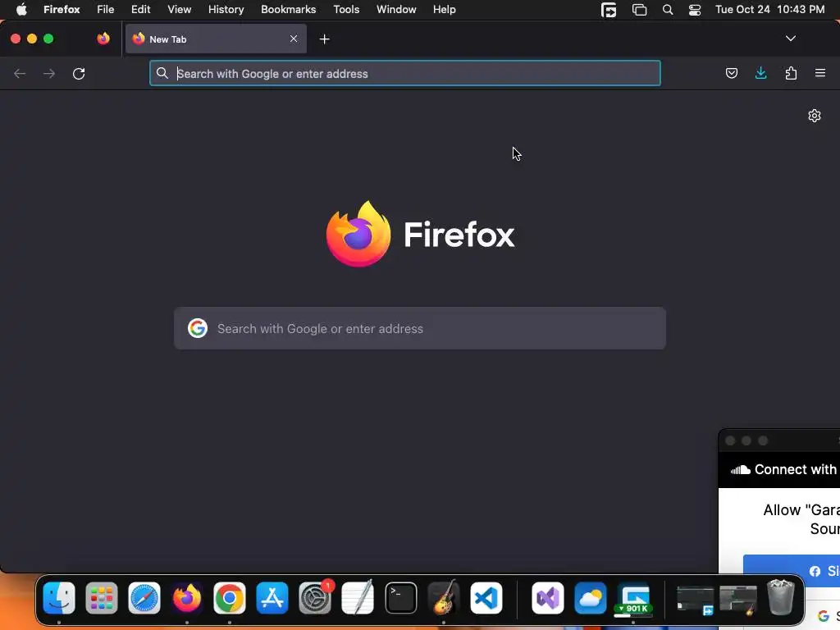
Task: Select the New Tab tab
Action: (x=216, y=39)
